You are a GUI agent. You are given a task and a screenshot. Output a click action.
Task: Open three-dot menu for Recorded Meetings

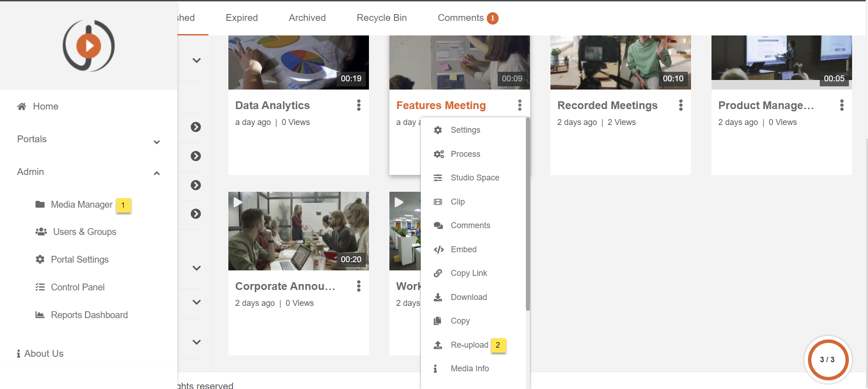pyautogui.click(x=681, y=105)
